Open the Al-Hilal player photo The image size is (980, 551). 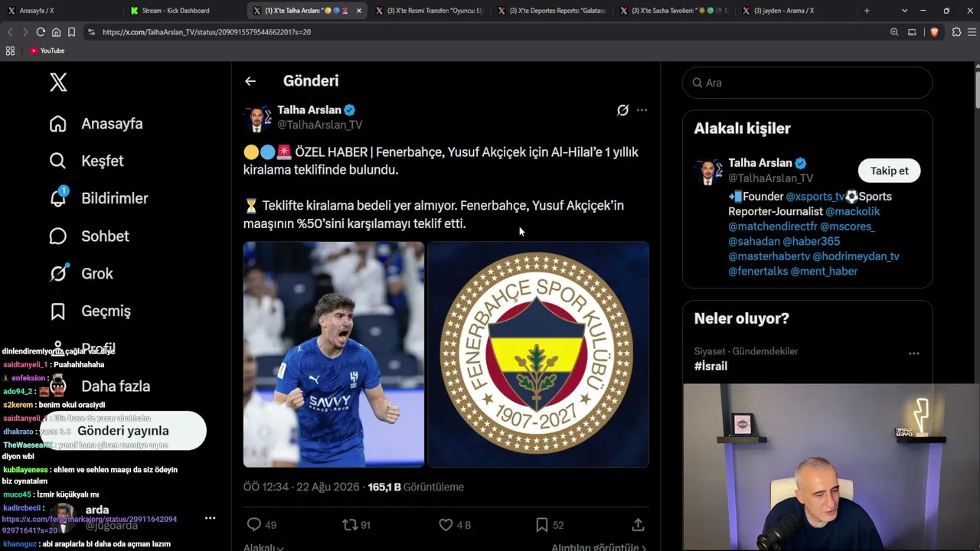(334, 354)
